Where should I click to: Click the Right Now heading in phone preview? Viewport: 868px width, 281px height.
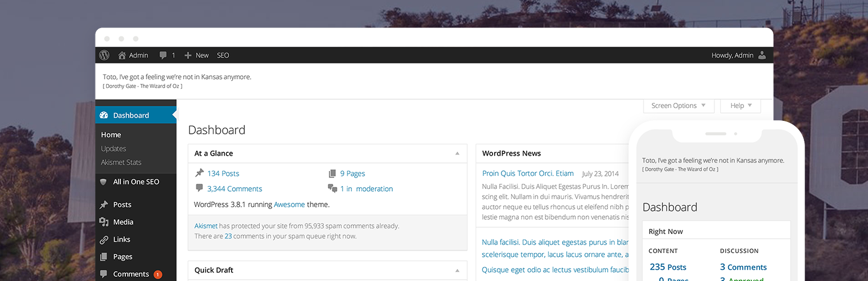666,232
